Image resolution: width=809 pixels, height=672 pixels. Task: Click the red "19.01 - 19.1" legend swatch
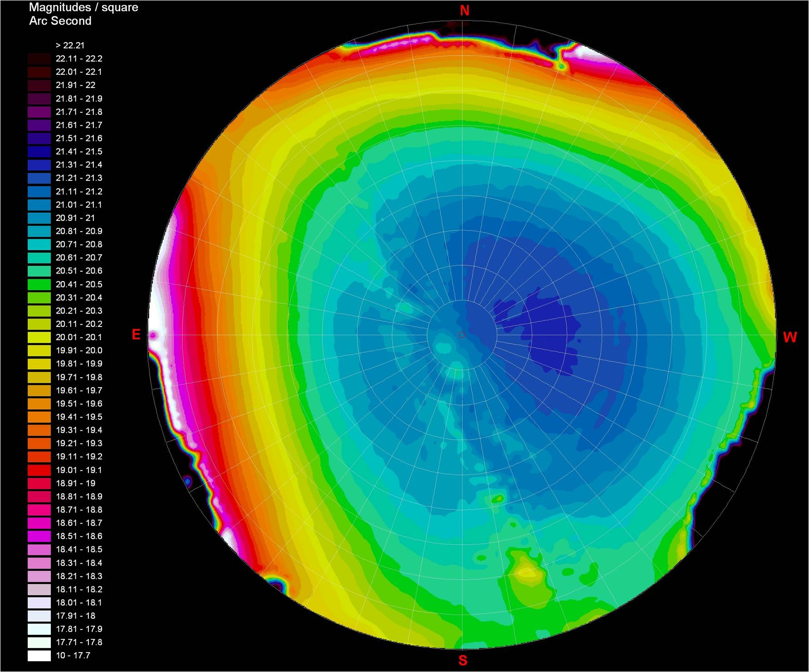39,471
